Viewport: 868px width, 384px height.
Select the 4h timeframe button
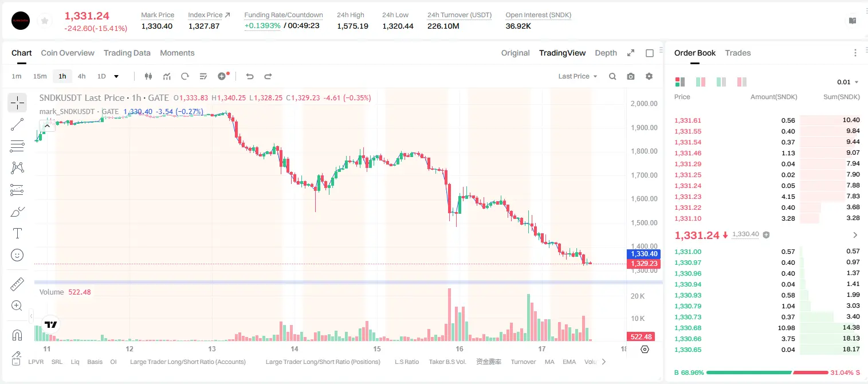81,76
